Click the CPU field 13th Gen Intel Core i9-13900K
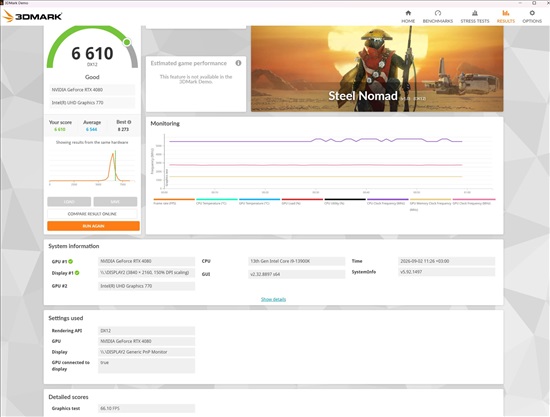 tap(296, 261)
